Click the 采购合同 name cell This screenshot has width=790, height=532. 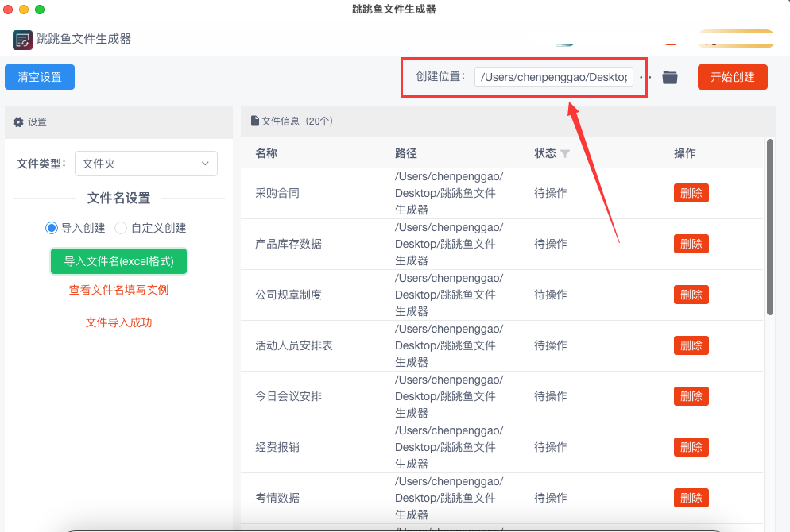277,193
